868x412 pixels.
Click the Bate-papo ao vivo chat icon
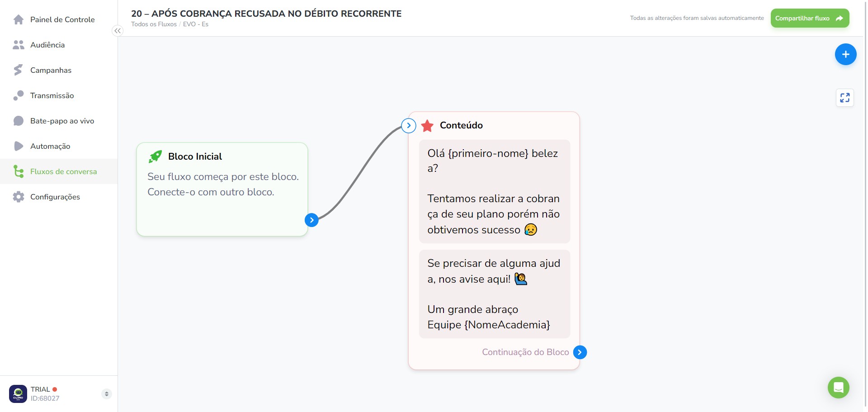tap(19, 121)
